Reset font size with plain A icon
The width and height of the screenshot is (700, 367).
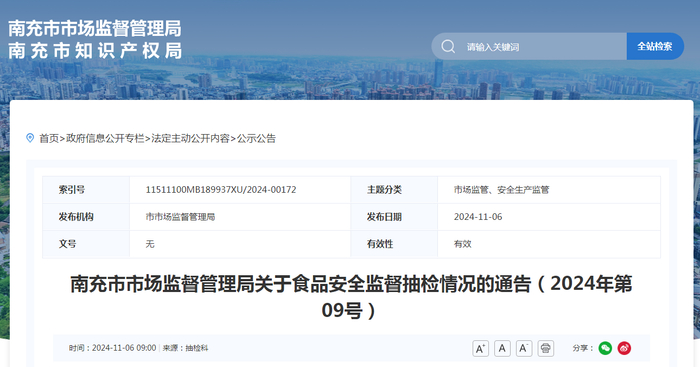[502, 348]
